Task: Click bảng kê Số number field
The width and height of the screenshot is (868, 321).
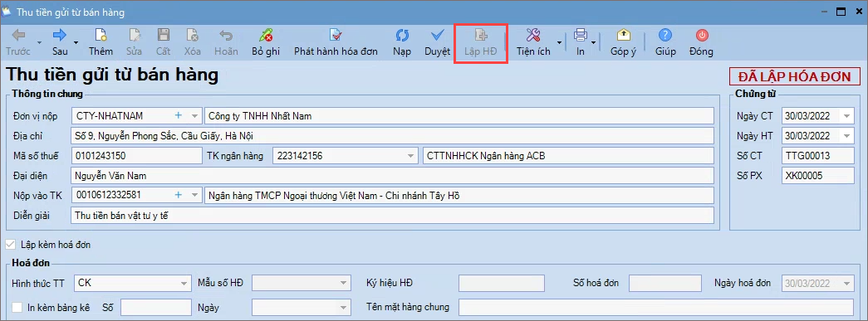Action: click(156, 307)
